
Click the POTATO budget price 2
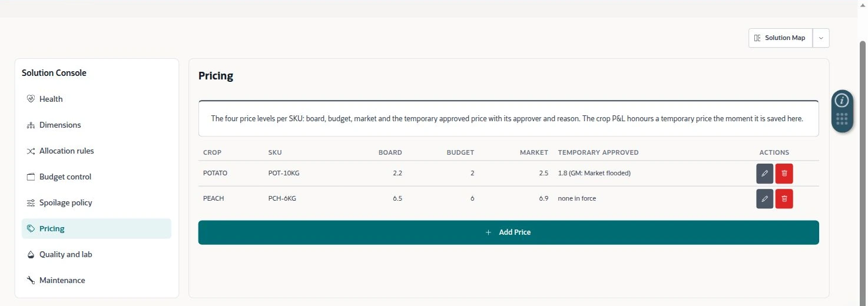(x=472, y=174)
